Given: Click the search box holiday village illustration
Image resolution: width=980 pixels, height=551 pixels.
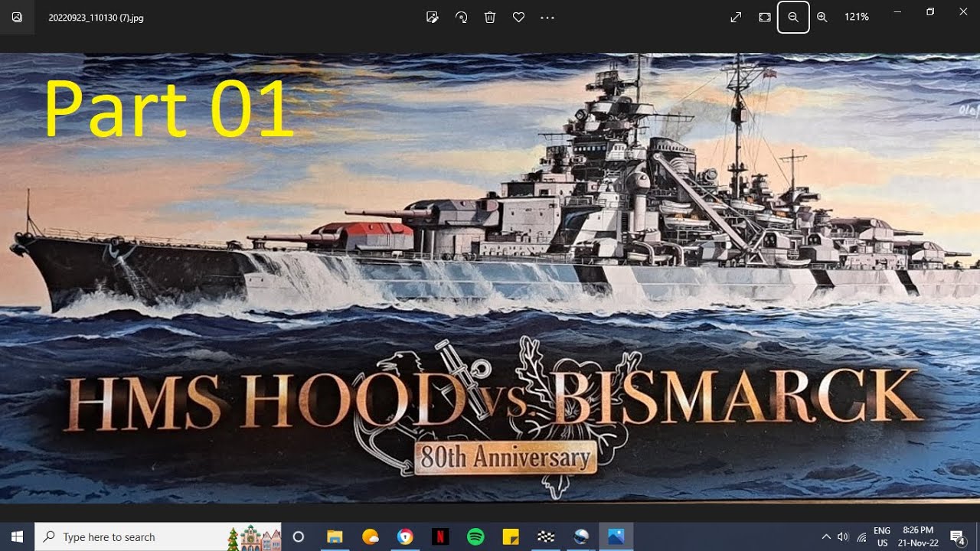Looking at the screenshot, I should point(254,537).
